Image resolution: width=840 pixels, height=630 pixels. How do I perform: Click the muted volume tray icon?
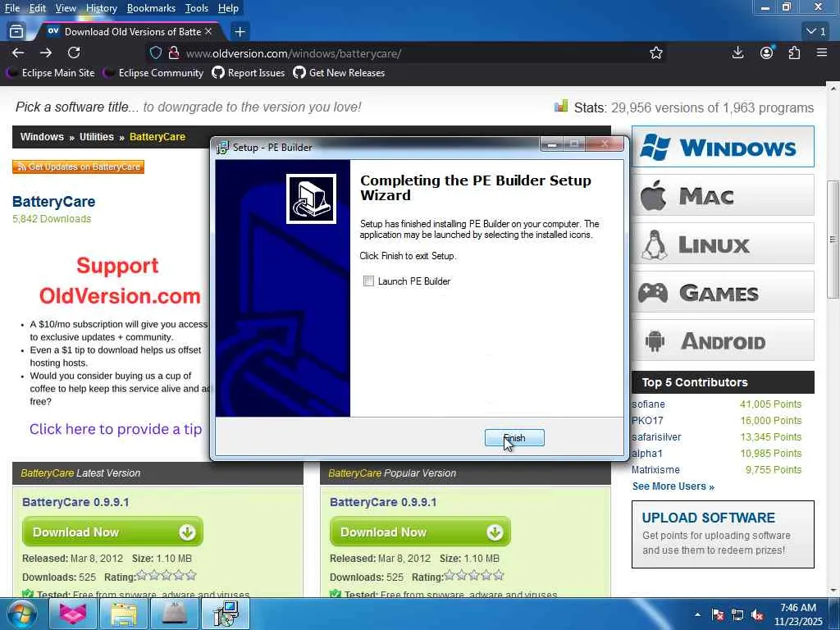(x=757, y=615)
